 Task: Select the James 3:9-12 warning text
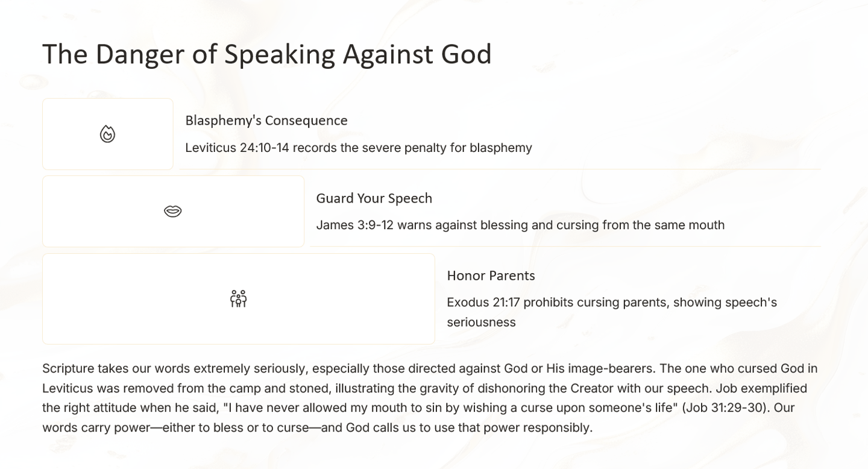coord(520,225)
